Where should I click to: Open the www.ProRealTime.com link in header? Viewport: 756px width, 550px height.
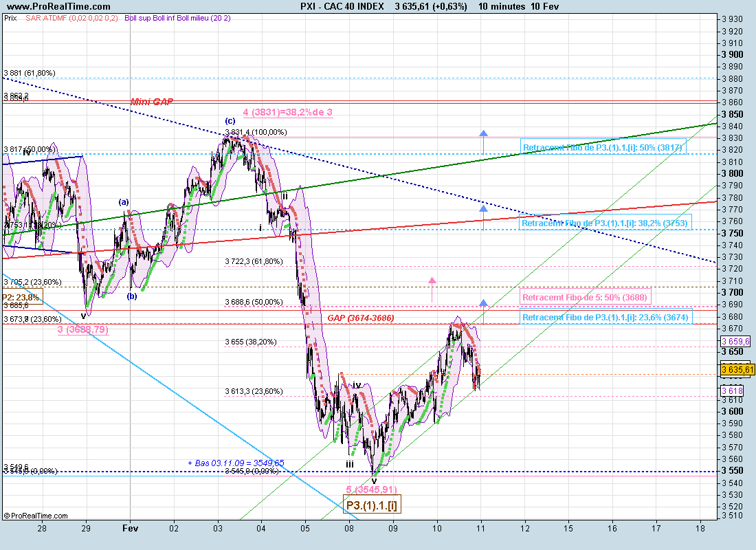(59, 6)
